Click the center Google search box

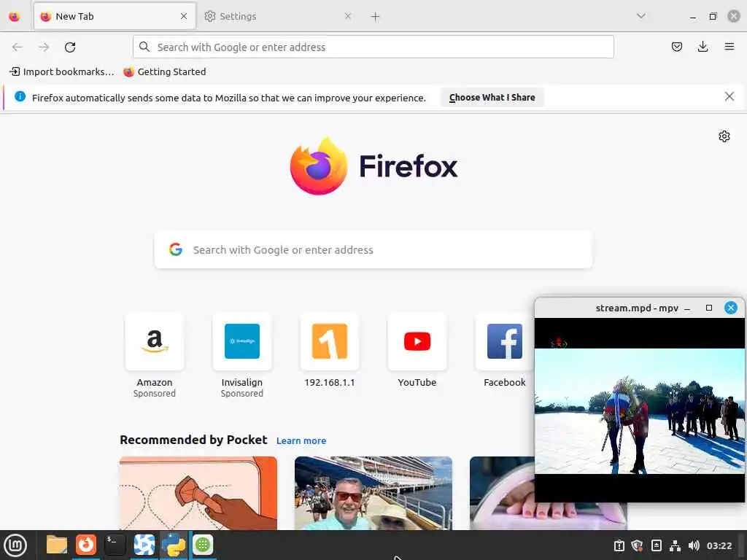click(373, 250)
